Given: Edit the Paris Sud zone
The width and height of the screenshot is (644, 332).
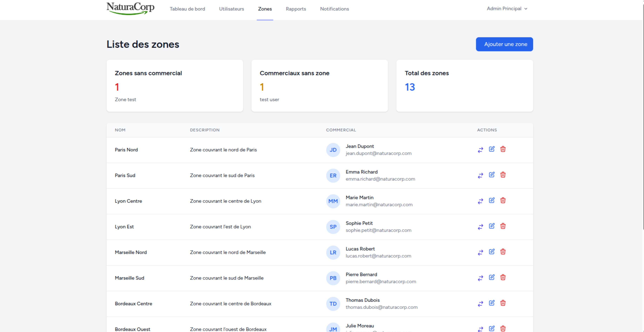Looking at the screenshot, I should click(491, 175).
